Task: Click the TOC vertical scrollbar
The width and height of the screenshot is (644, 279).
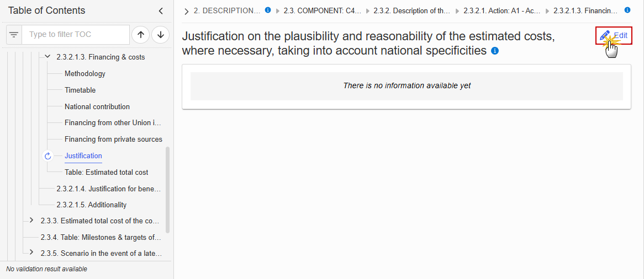Action: click(x=167, y=190)
